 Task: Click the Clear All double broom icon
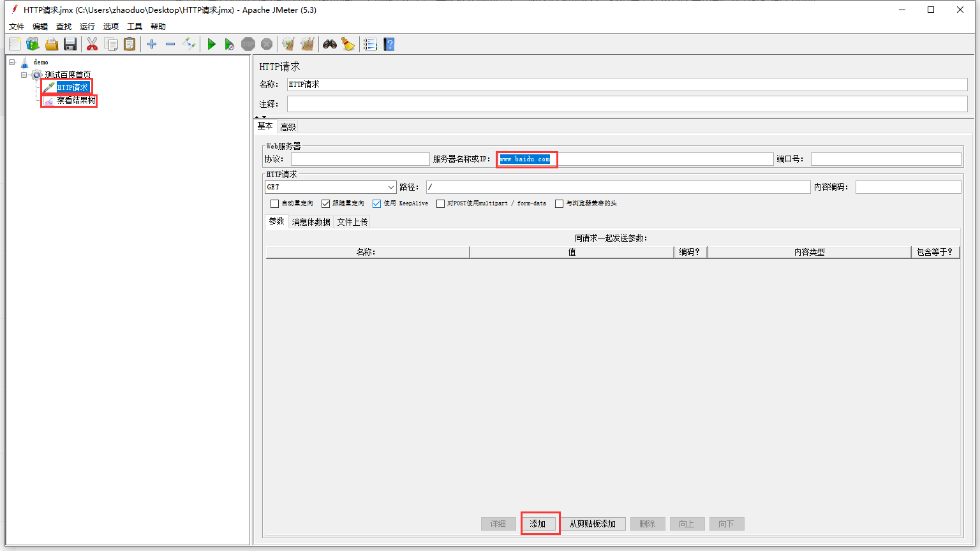pos(308,44)
